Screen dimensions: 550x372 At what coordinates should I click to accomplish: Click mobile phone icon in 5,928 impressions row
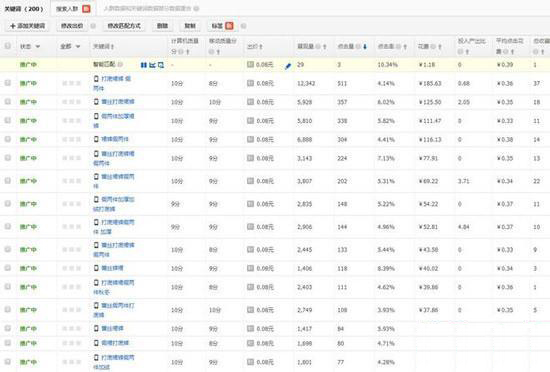96,102
